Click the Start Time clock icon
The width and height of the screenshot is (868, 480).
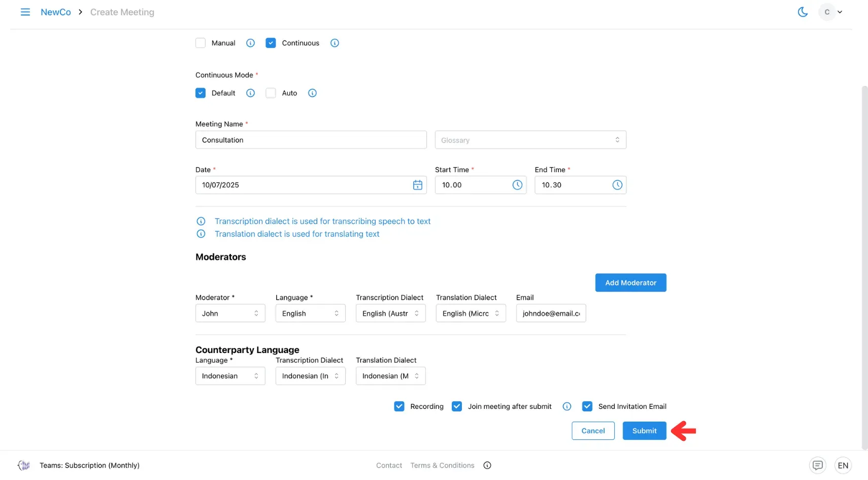click(517, 185)
